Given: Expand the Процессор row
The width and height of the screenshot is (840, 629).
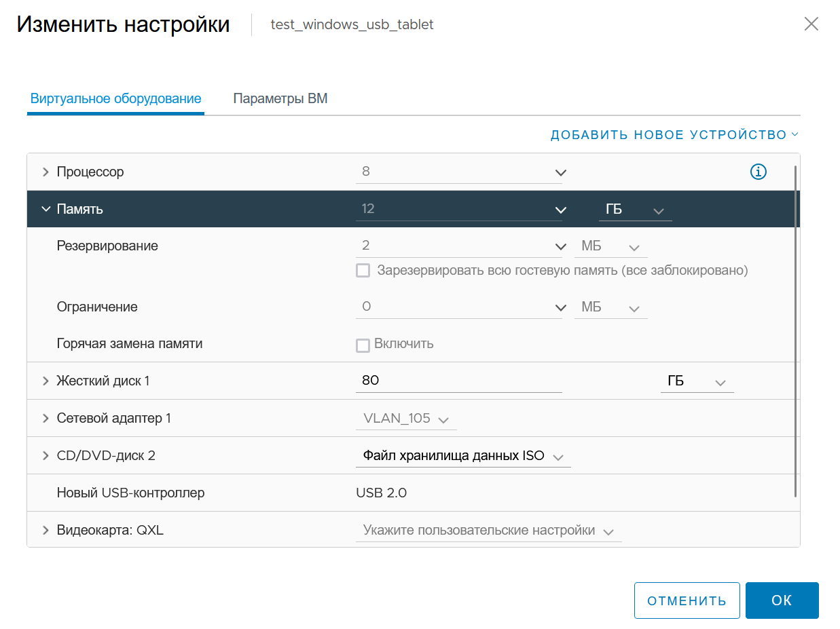Looking at the screenshot, I should click(x=46, y=172).
